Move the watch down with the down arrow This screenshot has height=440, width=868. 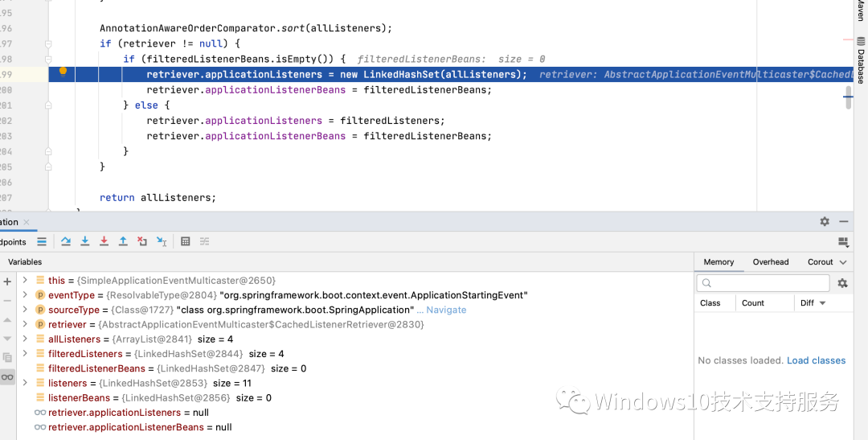(x=7, y=338)
